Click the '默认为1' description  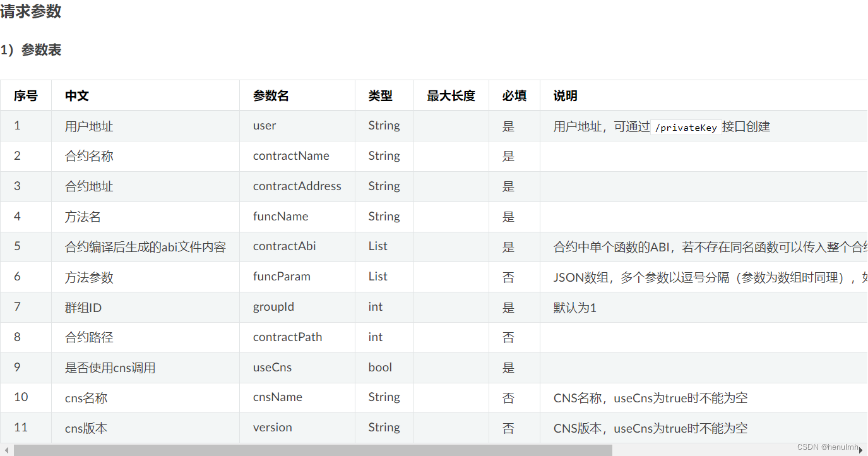coord(575,308)
